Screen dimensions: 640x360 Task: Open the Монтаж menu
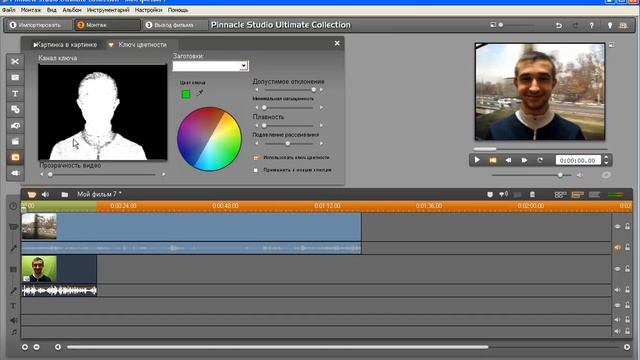coord(31,10)
